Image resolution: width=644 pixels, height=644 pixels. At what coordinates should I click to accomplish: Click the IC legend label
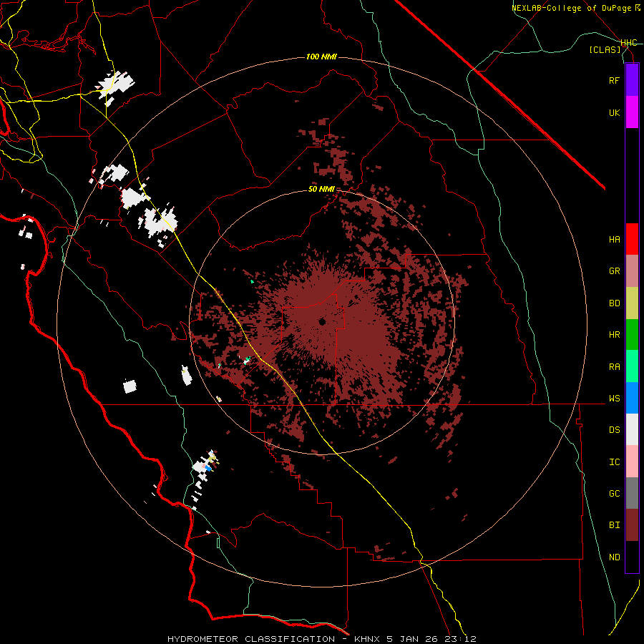(x=614, y=462)
